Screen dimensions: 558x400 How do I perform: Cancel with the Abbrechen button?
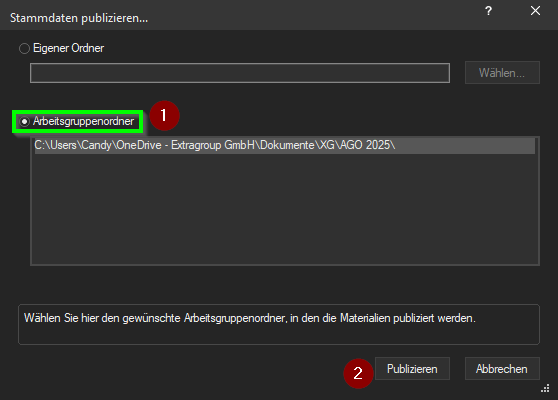pyautogui.click(x=502, y=369)
